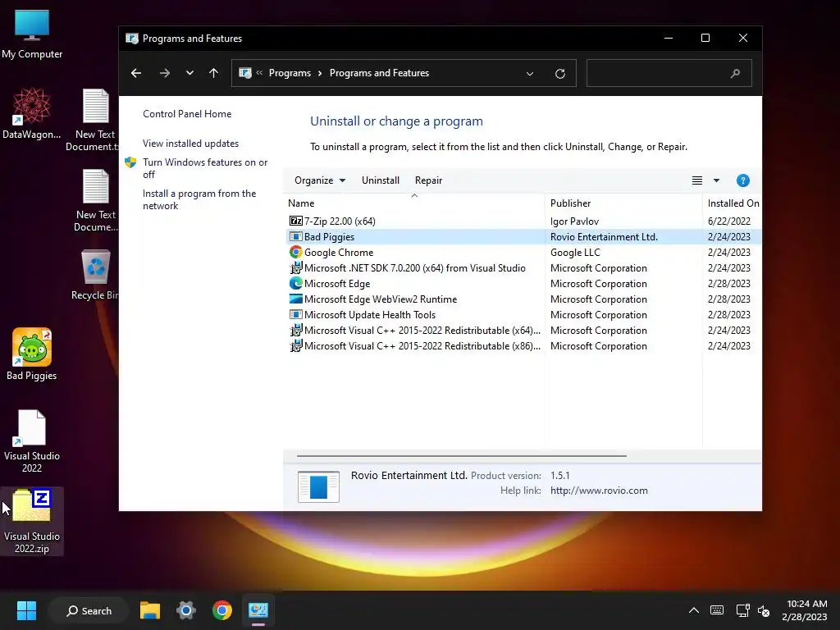Click the taskbar clock and date

point(804,610)
